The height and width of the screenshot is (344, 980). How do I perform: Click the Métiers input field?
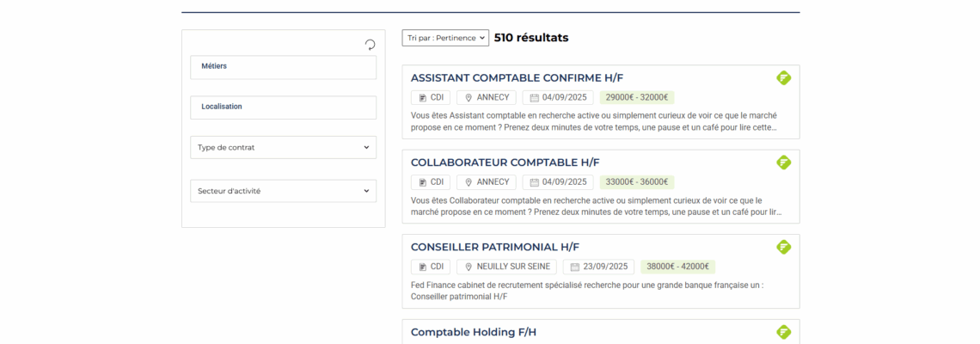click(x=283, y=67)
